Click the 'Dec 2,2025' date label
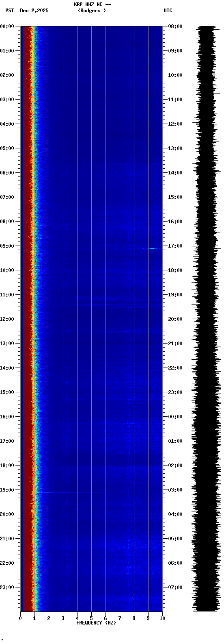 (x=34, y=11)
